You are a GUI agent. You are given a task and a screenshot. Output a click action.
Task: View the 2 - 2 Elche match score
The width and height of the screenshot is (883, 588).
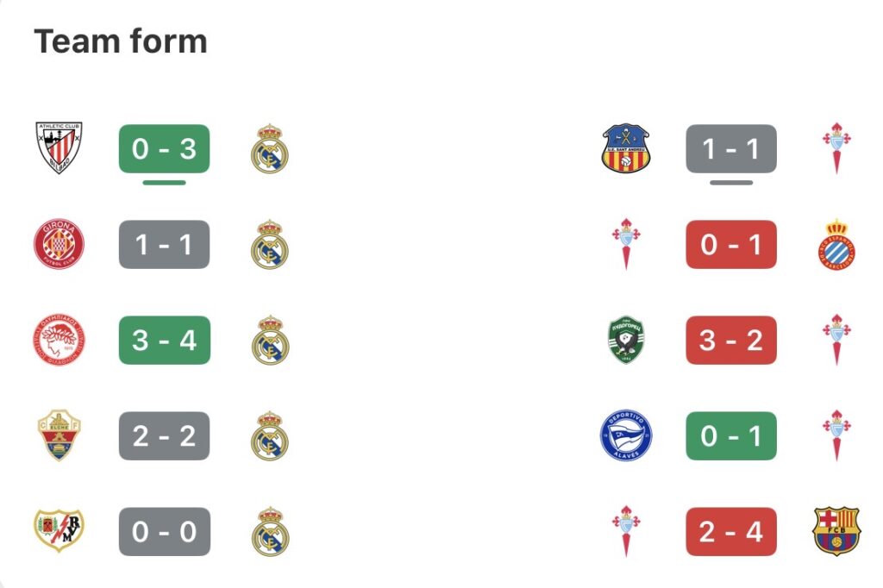[164, 435]
